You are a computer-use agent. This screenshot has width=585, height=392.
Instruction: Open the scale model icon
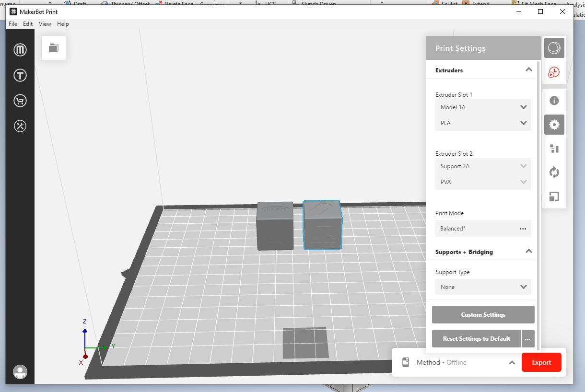tap(554, 196)
